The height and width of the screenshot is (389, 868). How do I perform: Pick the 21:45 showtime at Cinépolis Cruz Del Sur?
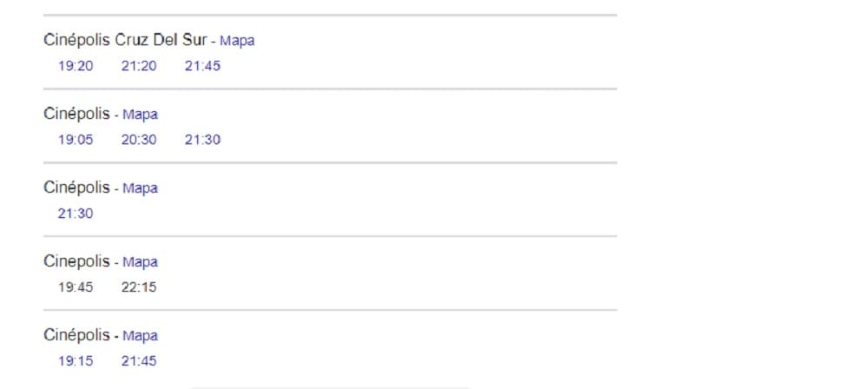pyautogui.click(x=202, y=66)
